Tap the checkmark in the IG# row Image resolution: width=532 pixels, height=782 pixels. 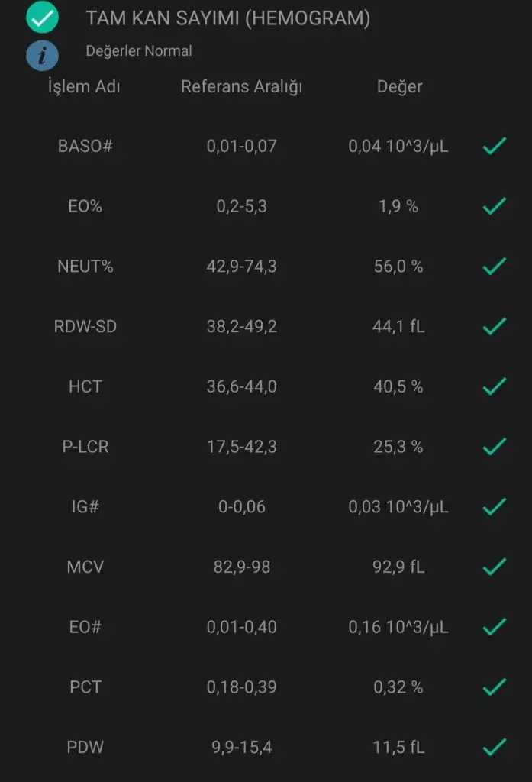(x=495, y=506)
